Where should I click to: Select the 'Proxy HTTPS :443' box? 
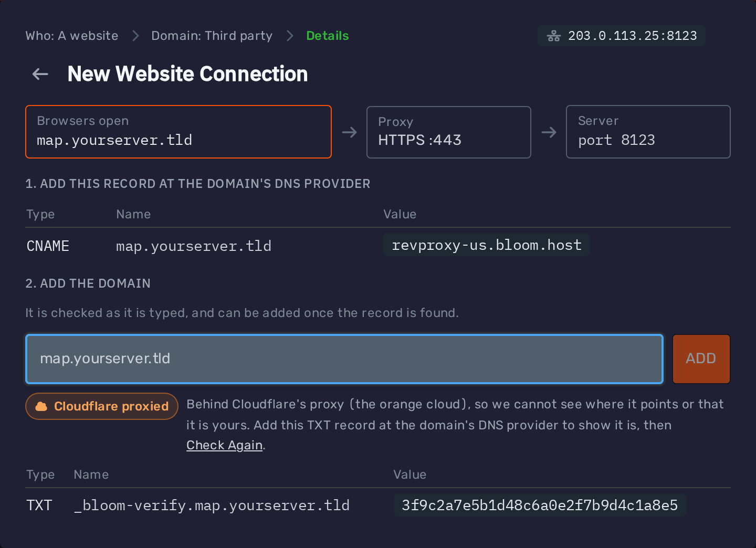tap(449, 132)
